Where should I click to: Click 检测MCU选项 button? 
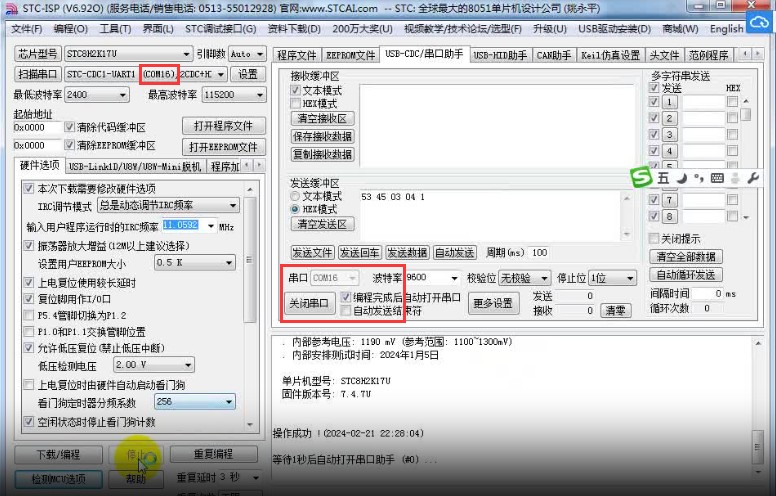tap(58, 479)
